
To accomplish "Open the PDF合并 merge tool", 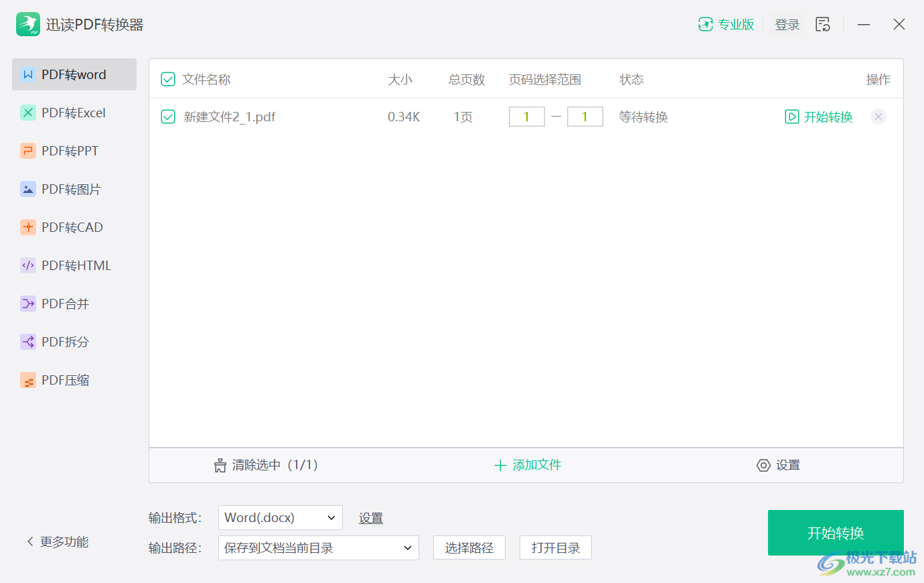I will point(74,304).
